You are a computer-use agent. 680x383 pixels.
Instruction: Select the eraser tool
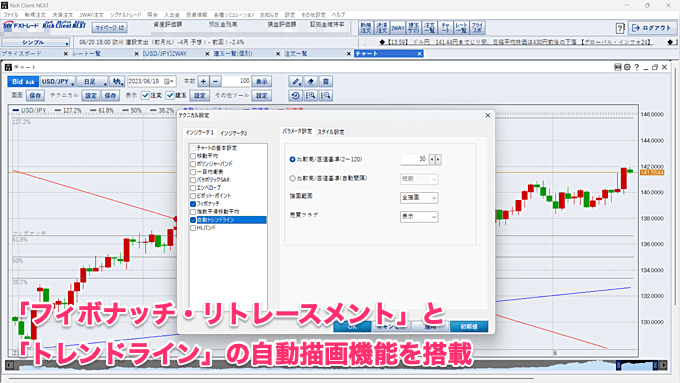pyautogui.click(x=311, y=82)
